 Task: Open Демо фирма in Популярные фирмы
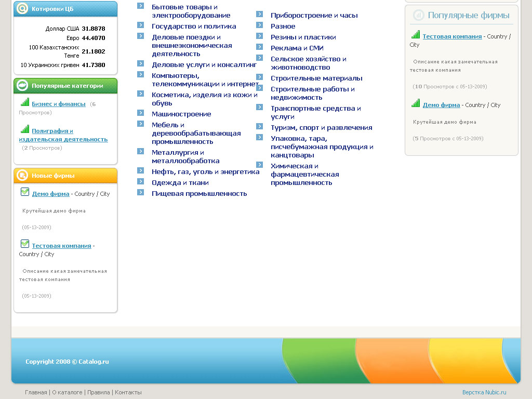pyautogui.click(x=441, y=105)
